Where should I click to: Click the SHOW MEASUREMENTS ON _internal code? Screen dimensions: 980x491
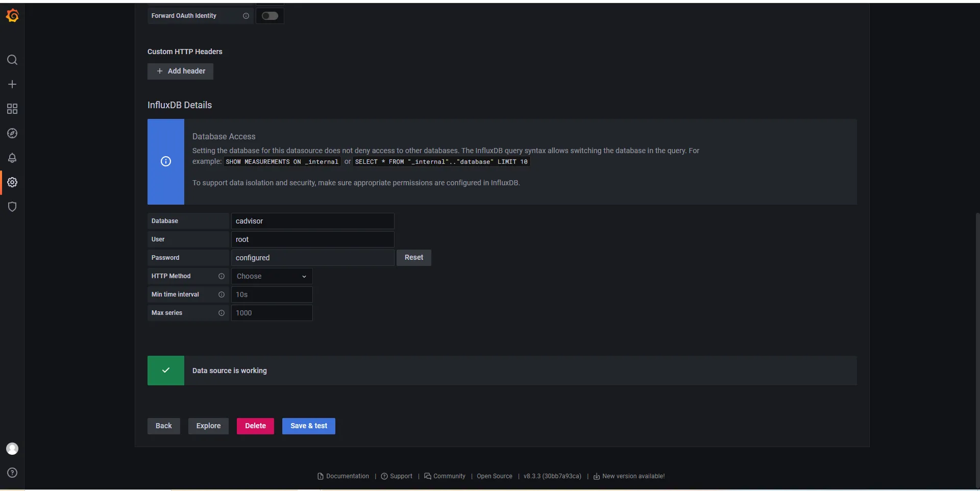point(282,162)
